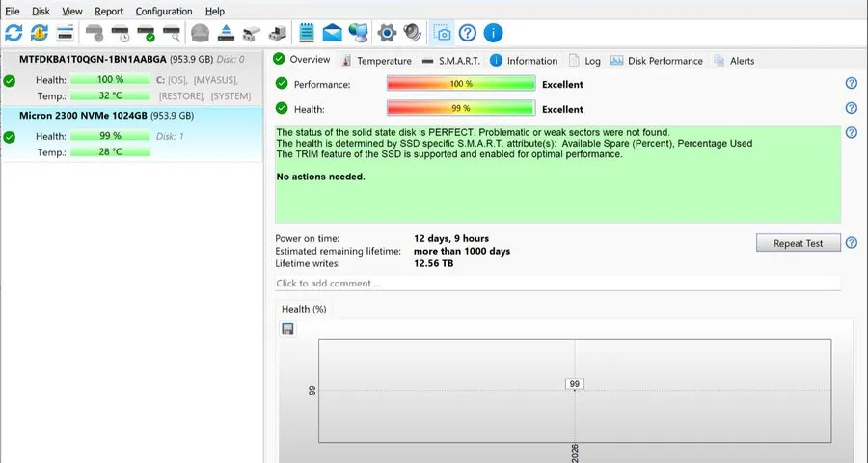
Task: Click the green check beside Health in Overview
Action: (282, 108)
